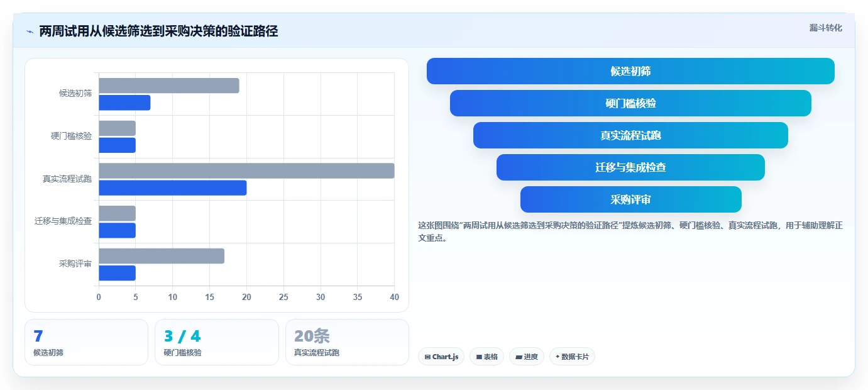This screenshot has height=390, width=868.
Task: Click the gray bar for 真实流程试跑 in chart
Action: tap(246, 170)
